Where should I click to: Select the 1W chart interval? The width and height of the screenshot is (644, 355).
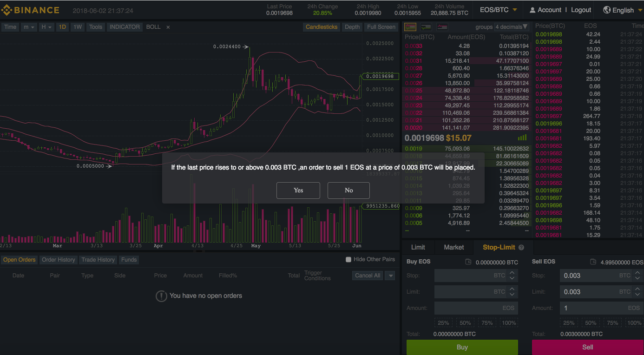(78, 27)
